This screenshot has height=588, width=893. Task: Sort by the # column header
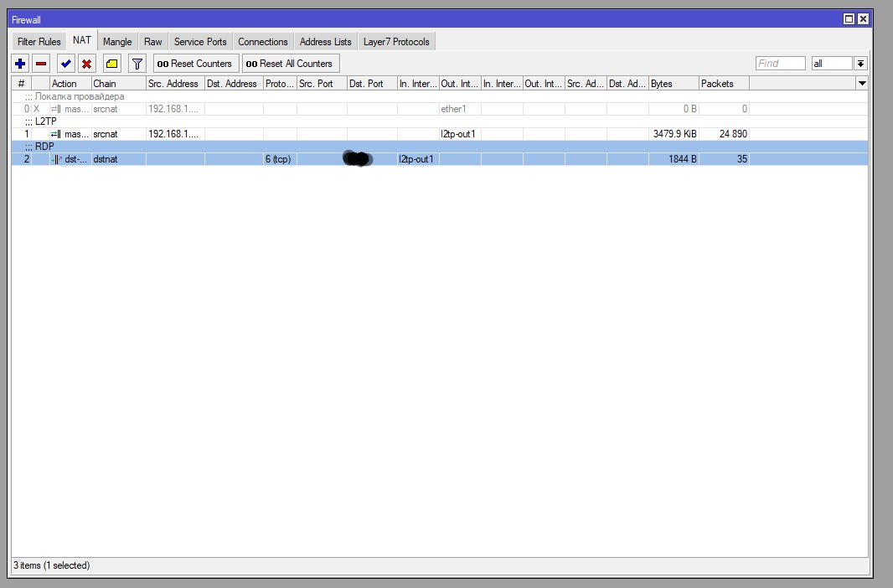point(21,84)
